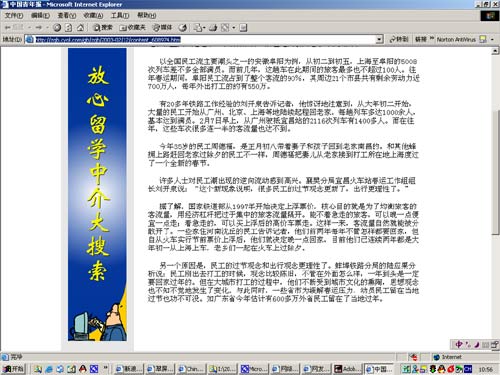Expand the Mail button dropdown arrow
500x375 pixels.
point(204,28)
